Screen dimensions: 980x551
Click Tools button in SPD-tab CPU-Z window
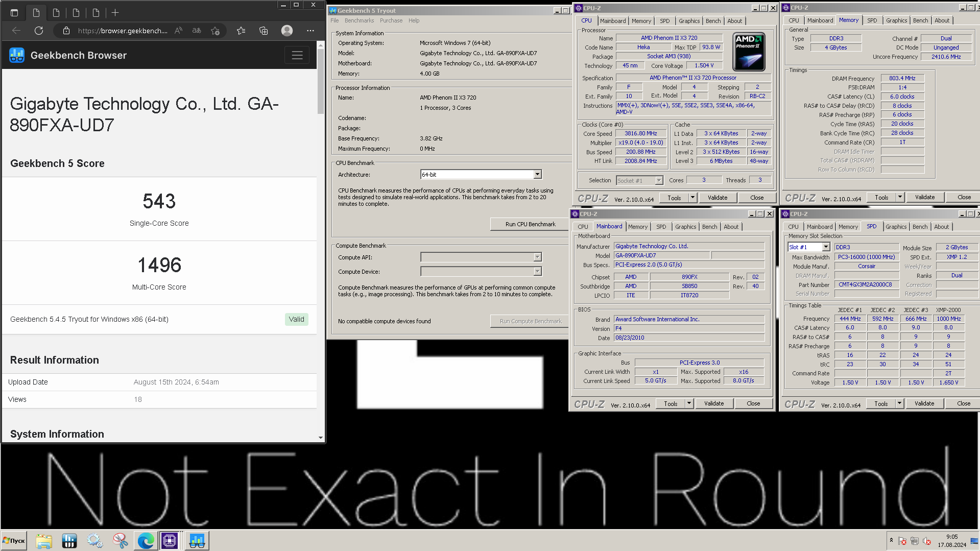pos(881,403)
